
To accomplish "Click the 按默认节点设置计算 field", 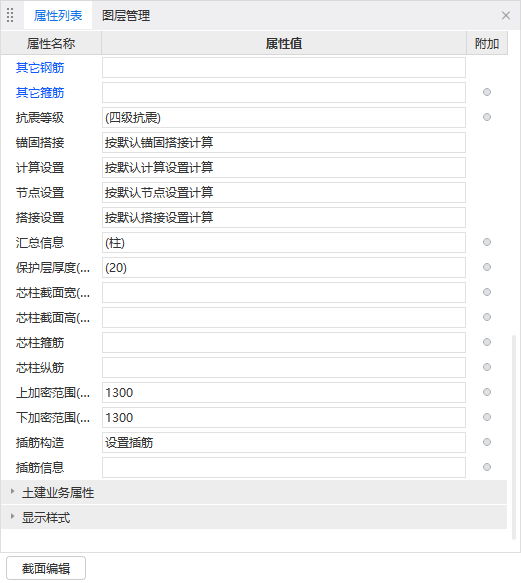I will (x=284, y=193).
